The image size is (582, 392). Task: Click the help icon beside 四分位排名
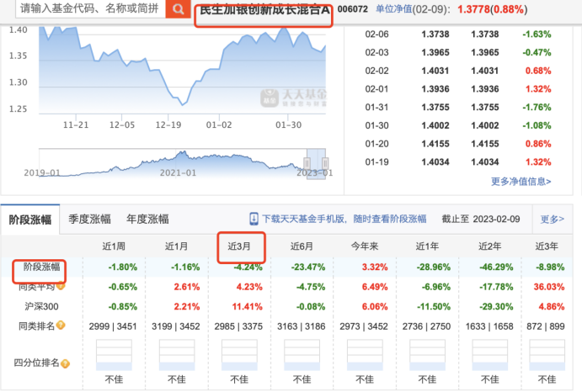click(66, 363)
